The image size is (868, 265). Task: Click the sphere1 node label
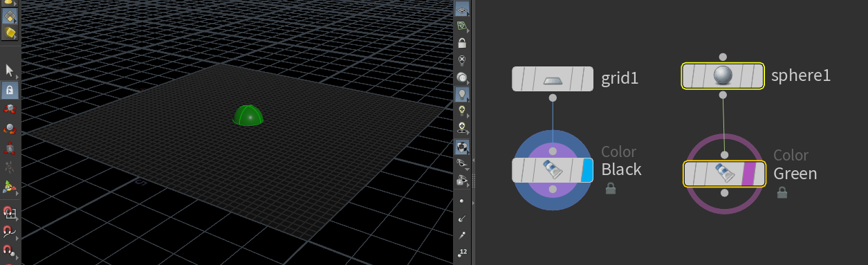click(x=802, y=75)
